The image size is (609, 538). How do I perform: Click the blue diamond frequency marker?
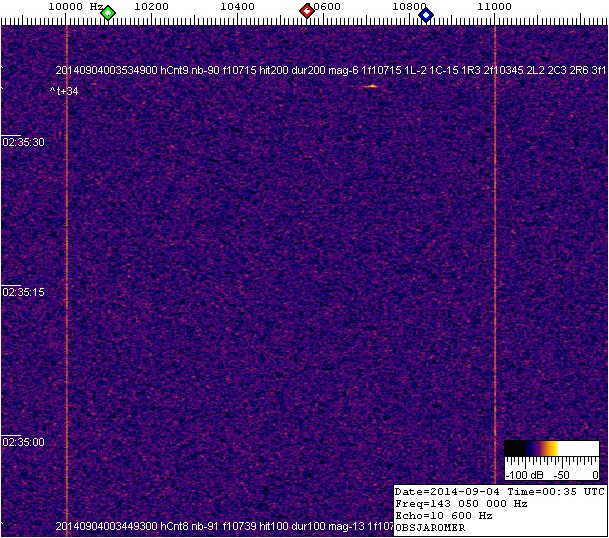pyautogui.click(x=426, y=13)
